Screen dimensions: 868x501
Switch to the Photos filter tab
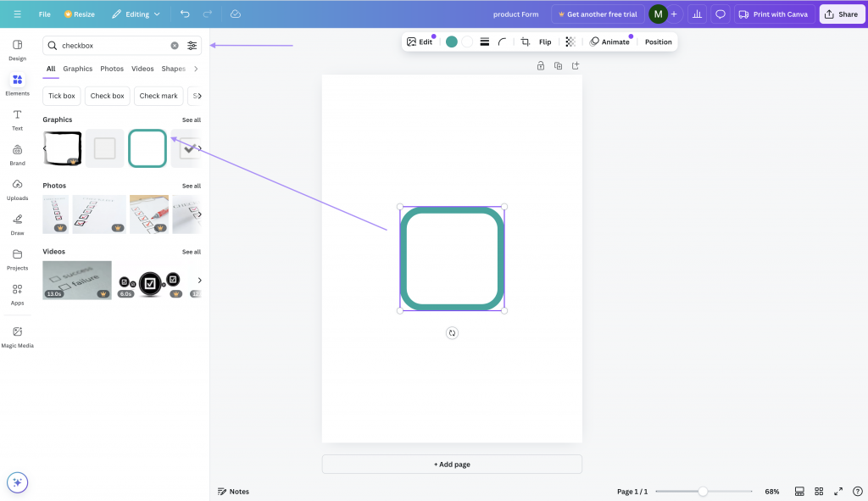[111, 69]
